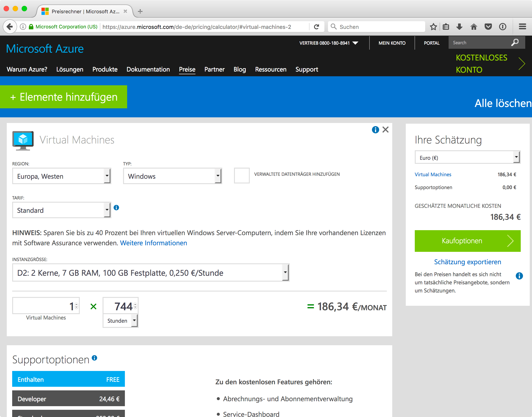Open the Weitere Informationen link
Viewport: 532px width, 417px height.
pos(154,243)
